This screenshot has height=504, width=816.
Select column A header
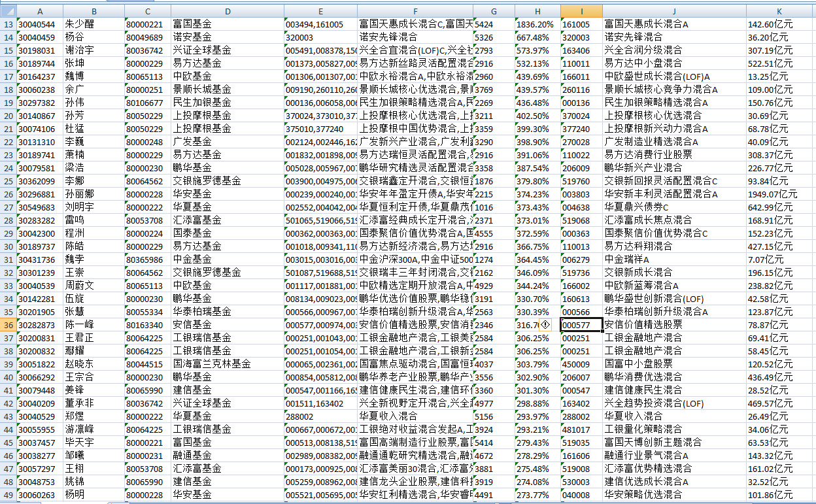[41, 11]
